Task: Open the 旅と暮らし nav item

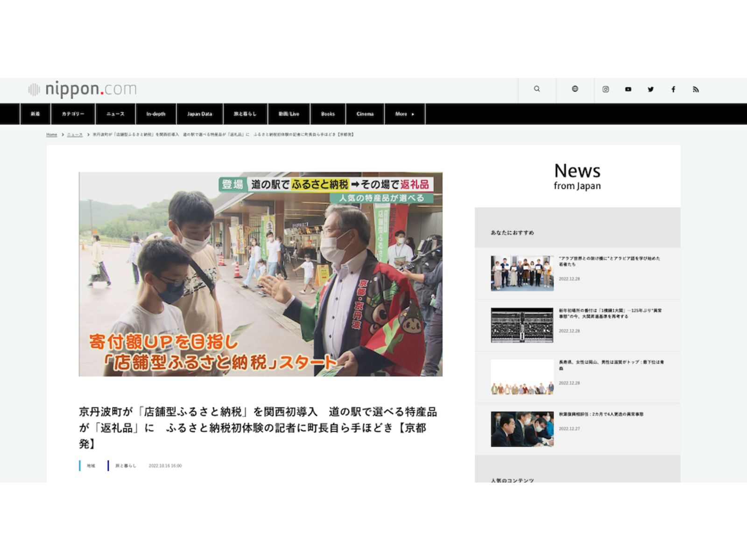Action: (x=245, y=114)
